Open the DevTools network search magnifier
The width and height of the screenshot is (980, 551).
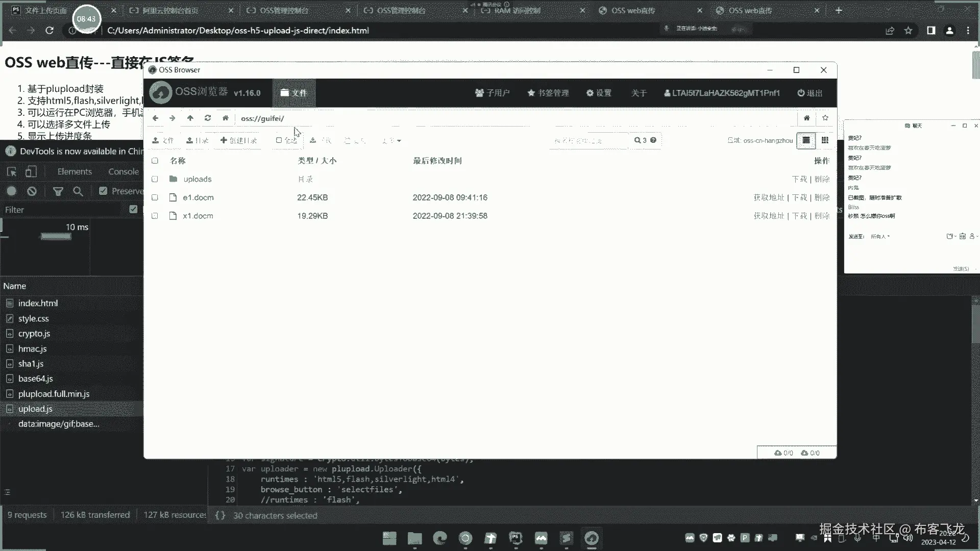78,191
